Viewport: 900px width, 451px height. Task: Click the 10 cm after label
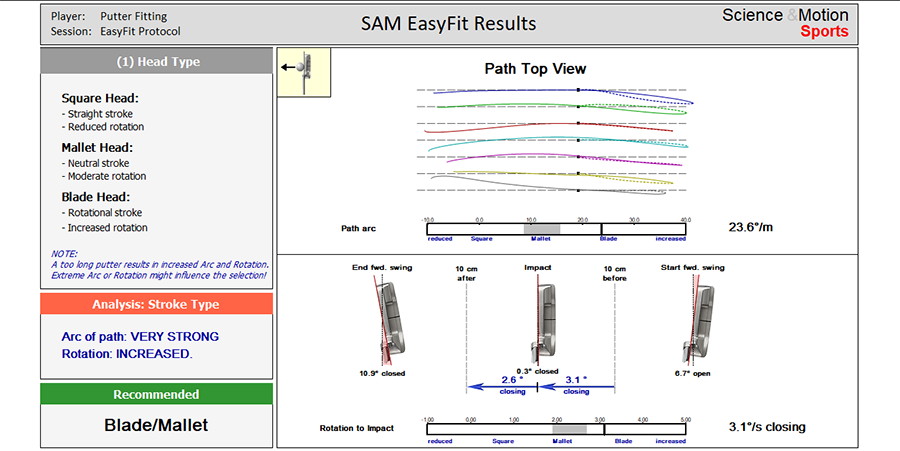pos(467,274)
